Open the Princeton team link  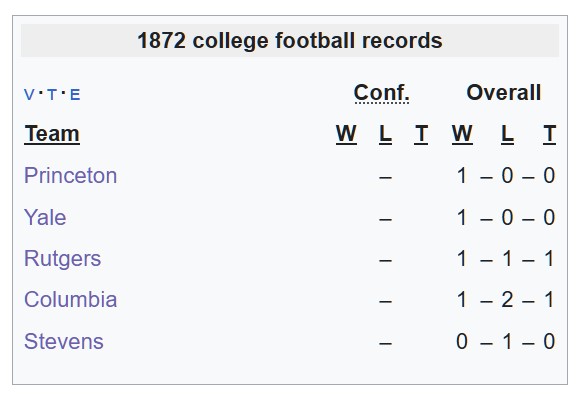[x=70, y=175]
